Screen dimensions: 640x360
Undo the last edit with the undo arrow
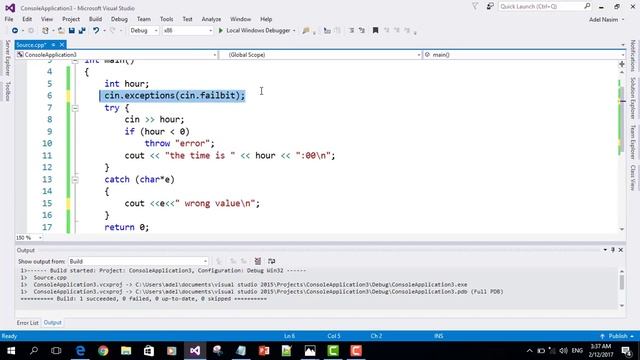pyautogui.click(x=96, y=31)
